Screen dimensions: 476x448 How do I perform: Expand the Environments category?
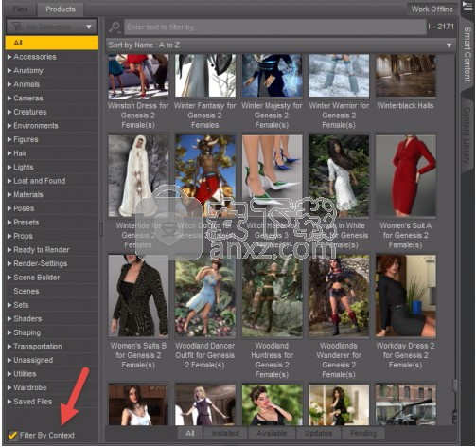9,126
